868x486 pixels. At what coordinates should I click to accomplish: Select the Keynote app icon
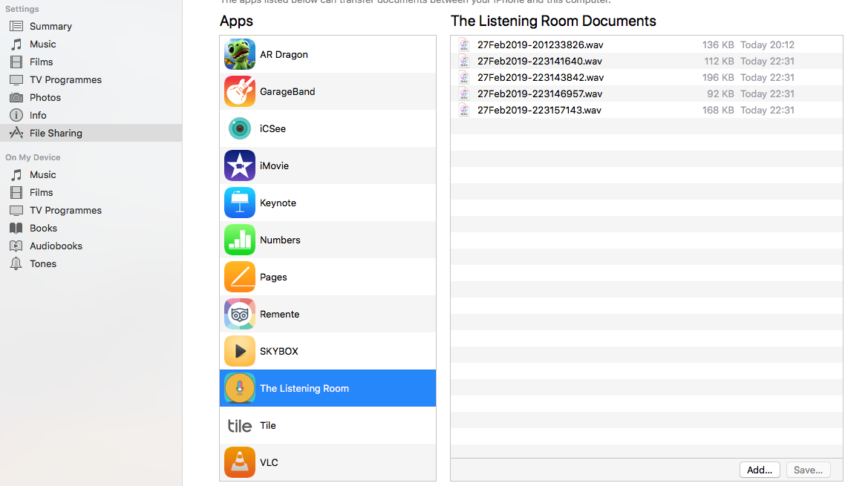(x=239, y=203)
